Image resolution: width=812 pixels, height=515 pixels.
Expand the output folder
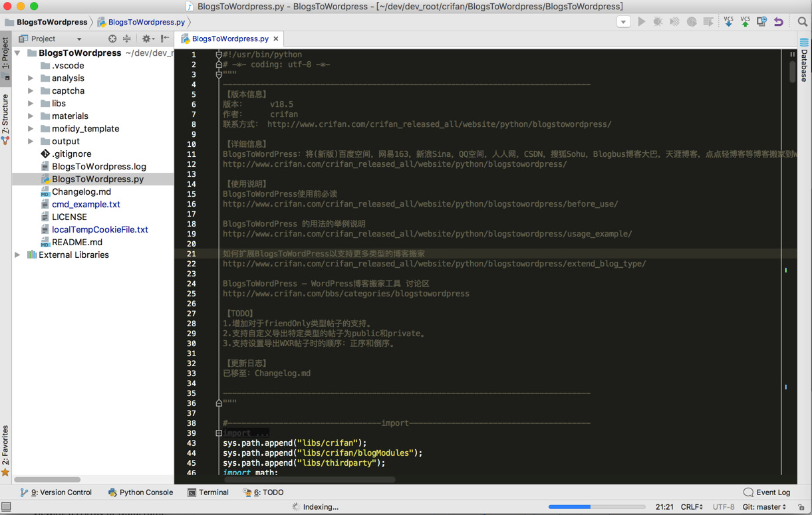click(x=31, y=142)
